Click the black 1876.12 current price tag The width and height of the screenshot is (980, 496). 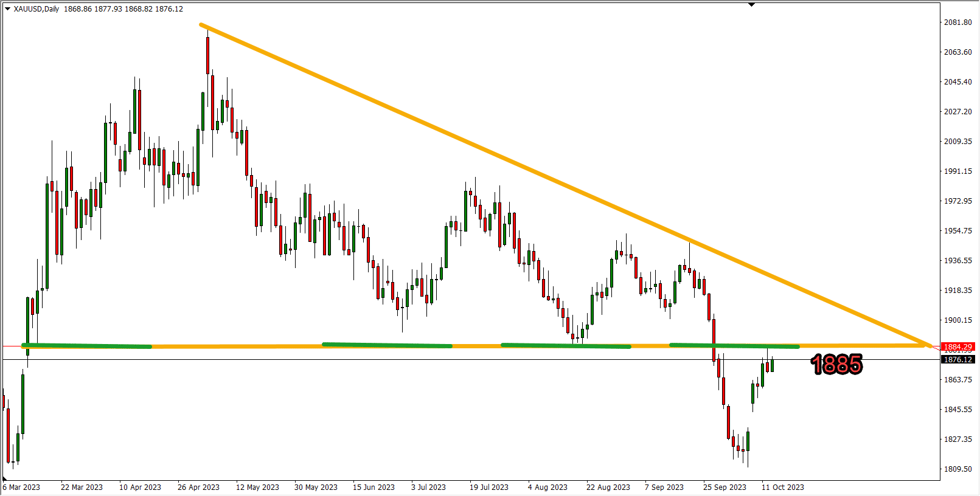tap(957, 360)
